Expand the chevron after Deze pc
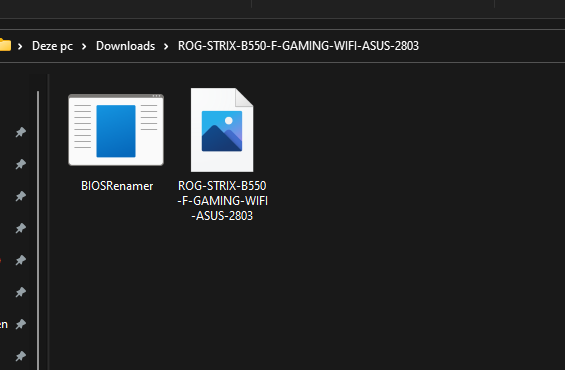The height and width of the screenshot is (370, 565). coord(84,46)
